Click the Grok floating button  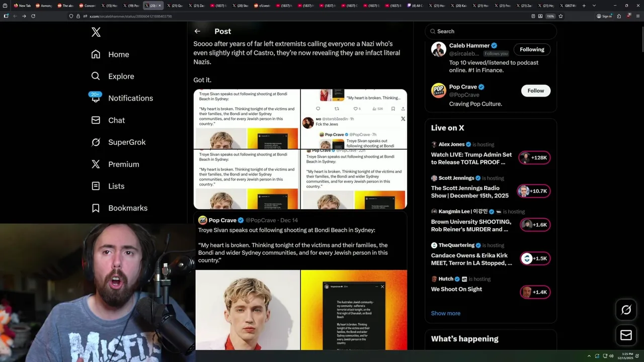[x=626, y=310]
